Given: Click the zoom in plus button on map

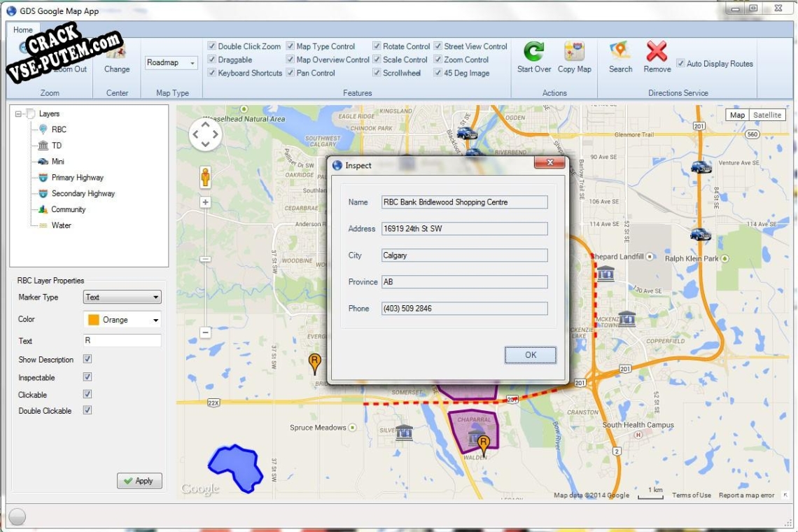Looking at the screenshot, I should coord(205,202).
